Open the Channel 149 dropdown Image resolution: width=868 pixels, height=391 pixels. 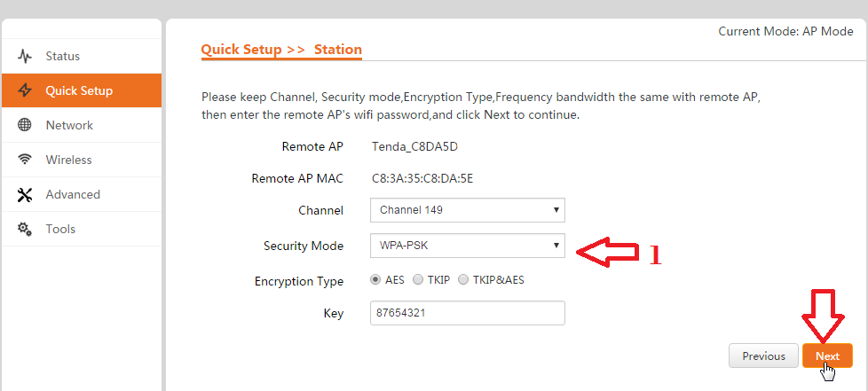coord(467,210)
